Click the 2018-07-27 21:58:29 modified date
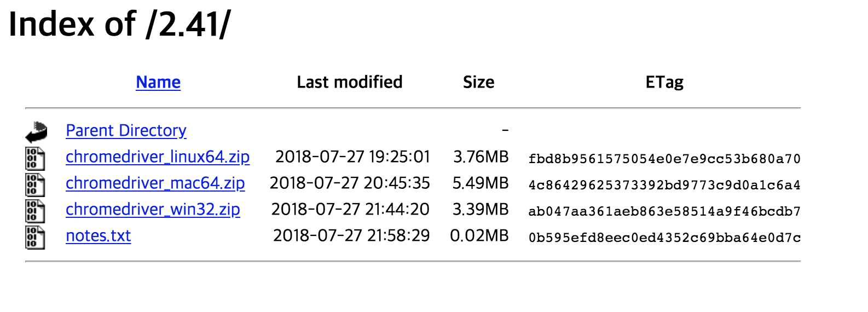This screenshot has height=312, width=868. 351,235
